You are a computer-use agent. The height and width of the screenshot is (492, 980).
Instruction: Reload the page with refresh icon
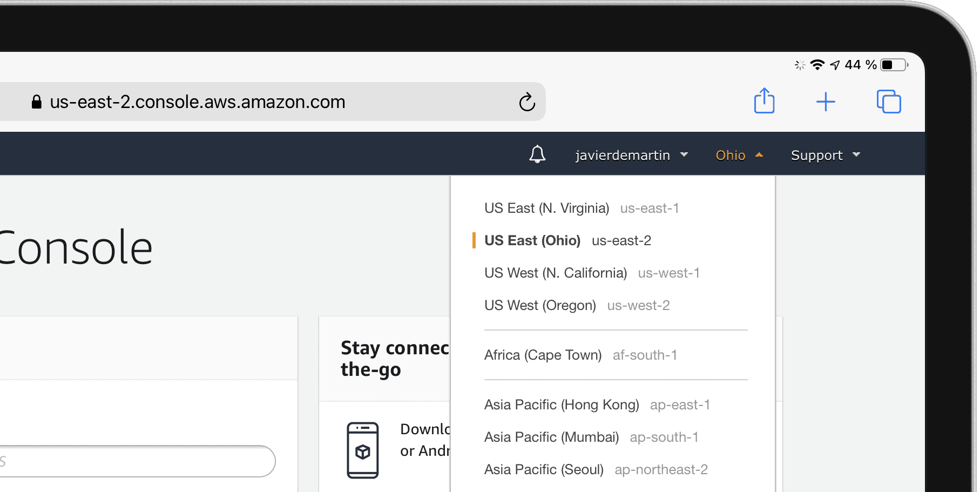click(527, 102)
